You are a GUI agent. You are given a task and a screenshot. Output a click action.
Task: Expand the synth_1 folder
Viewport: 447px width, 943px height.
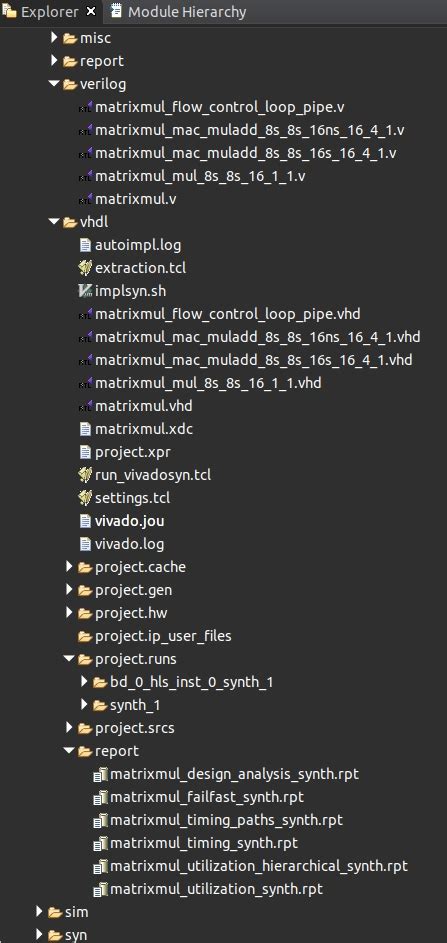tap(85, 704)
